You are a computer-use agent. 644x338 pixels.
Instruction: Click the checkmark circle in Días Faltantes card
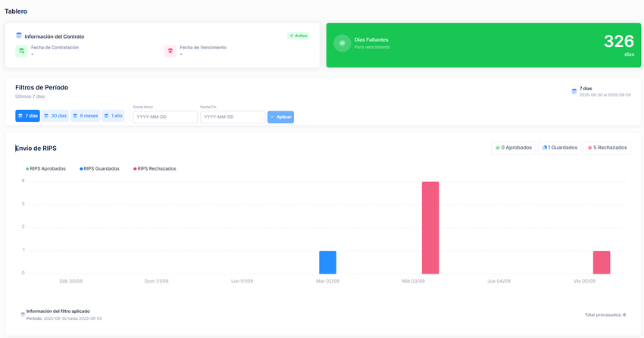(342, 43)
